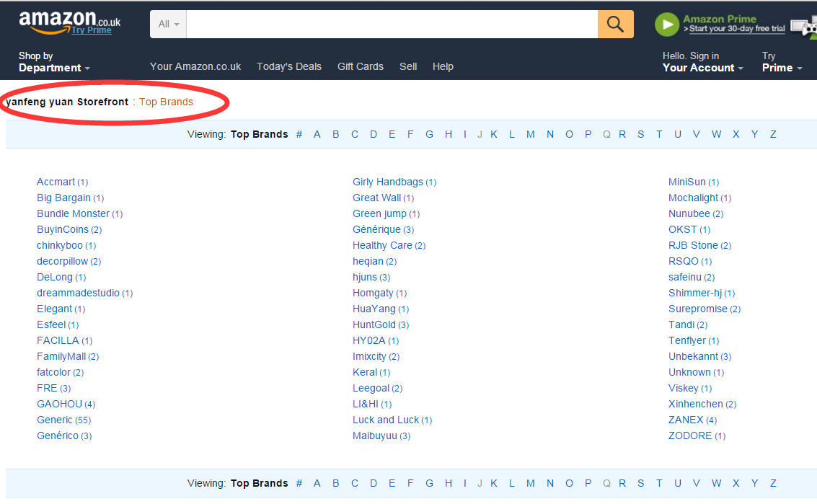
Task: View Great Wall brand
Action: 377,198
